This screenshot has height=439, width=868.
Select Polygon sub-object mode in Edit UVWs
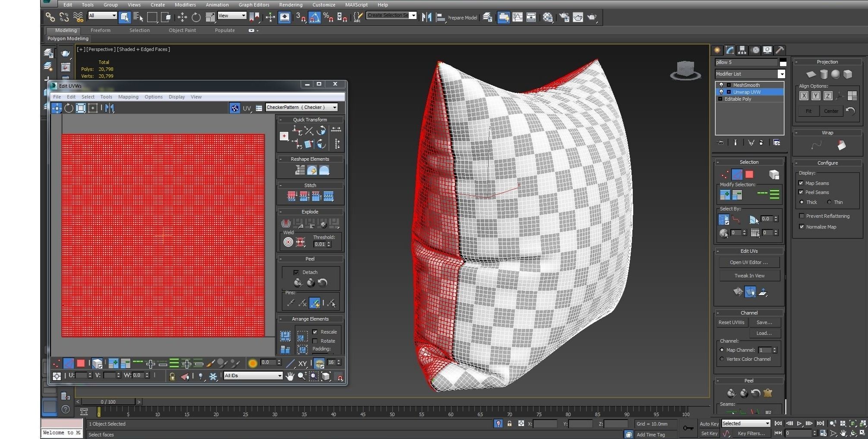(81, 364)
